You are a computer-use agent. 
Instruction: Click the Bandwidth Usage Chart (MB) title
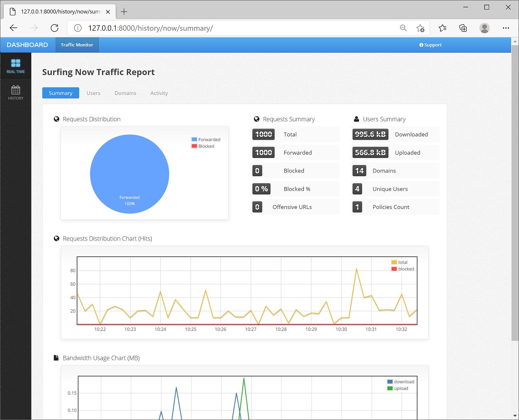pyautogui.click(x=101, y=358)
